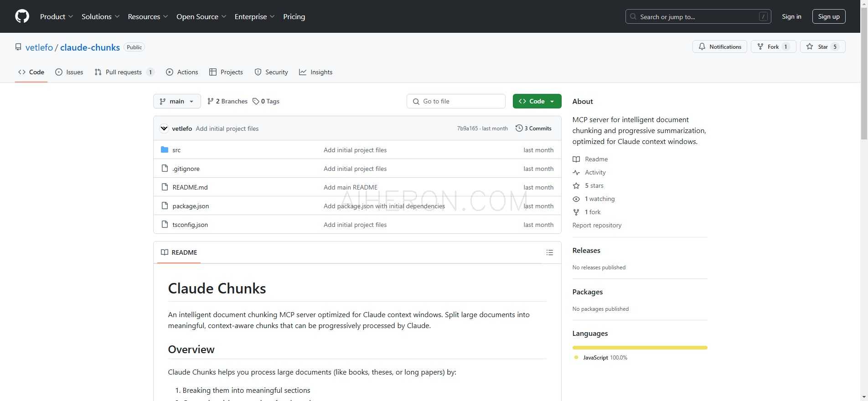Click the .gitignore file icon

coord(165,168)
